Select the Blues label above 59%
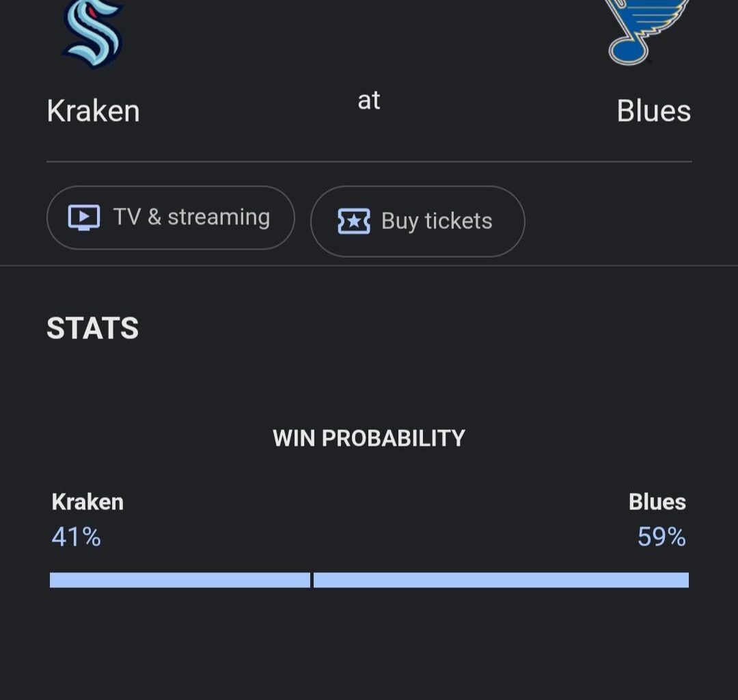Screen dimensions: 738x700 (x=657, y=502)
